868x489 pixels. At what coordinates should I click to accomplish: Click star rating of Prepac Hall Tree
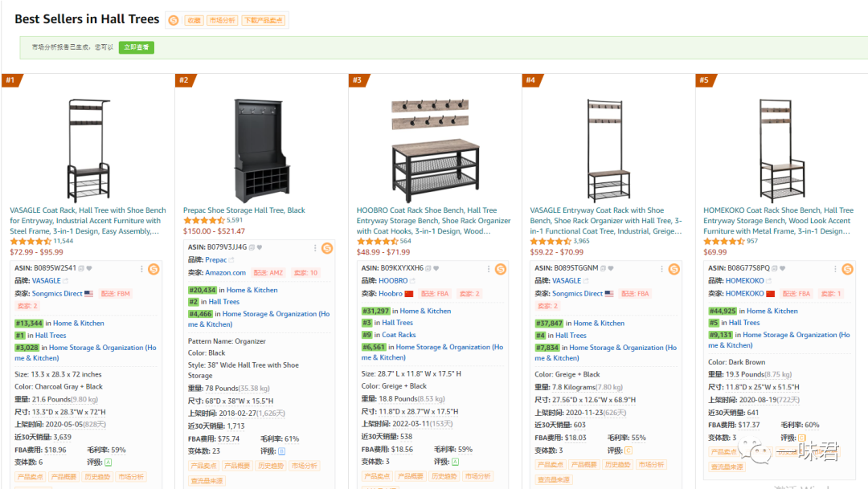pos(204,220)
